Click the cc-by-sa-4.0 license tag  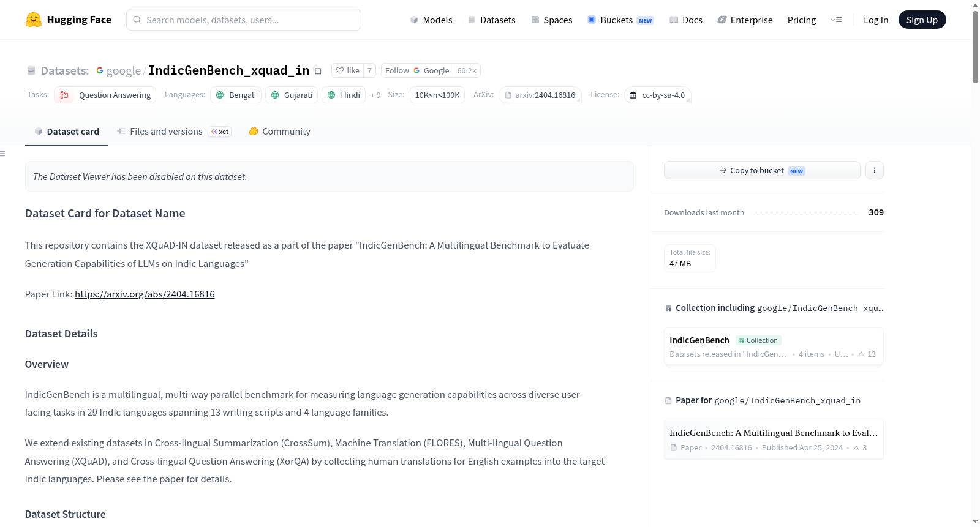point(658,95)
